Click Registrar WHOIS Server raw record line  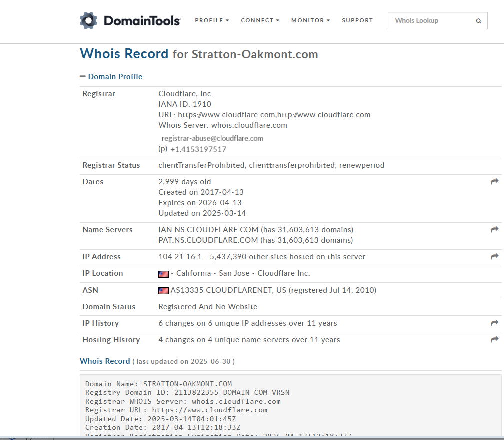183,402
